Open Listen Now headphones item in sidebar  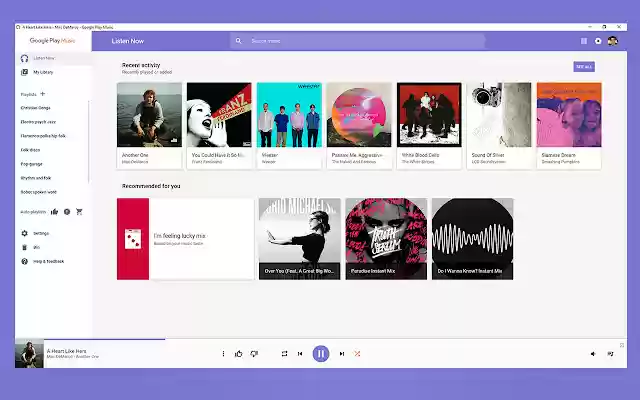click(x=53, y=58)
